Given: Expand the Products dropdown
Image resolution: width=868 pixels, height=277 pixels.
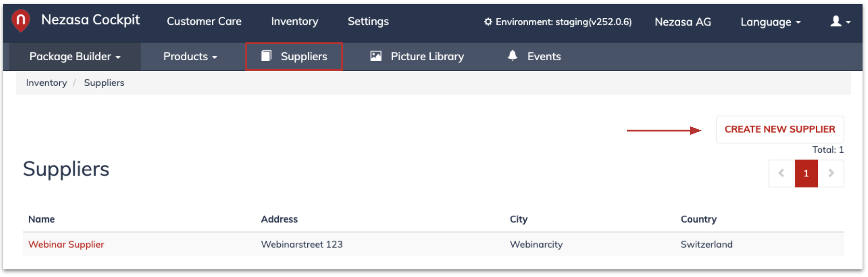Looking at the screenshot, I should [x=190, y=57].
